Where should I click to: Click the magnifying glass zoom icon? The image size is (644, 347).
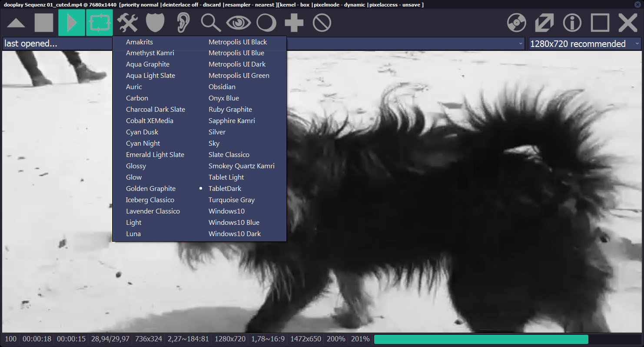(x=211, y=23)
